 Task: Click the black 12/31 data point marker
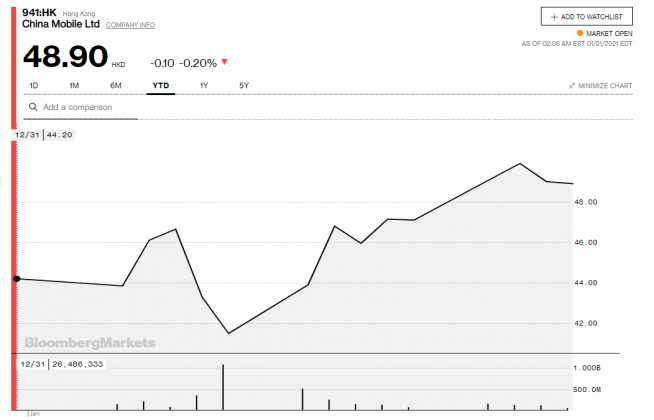16,279
